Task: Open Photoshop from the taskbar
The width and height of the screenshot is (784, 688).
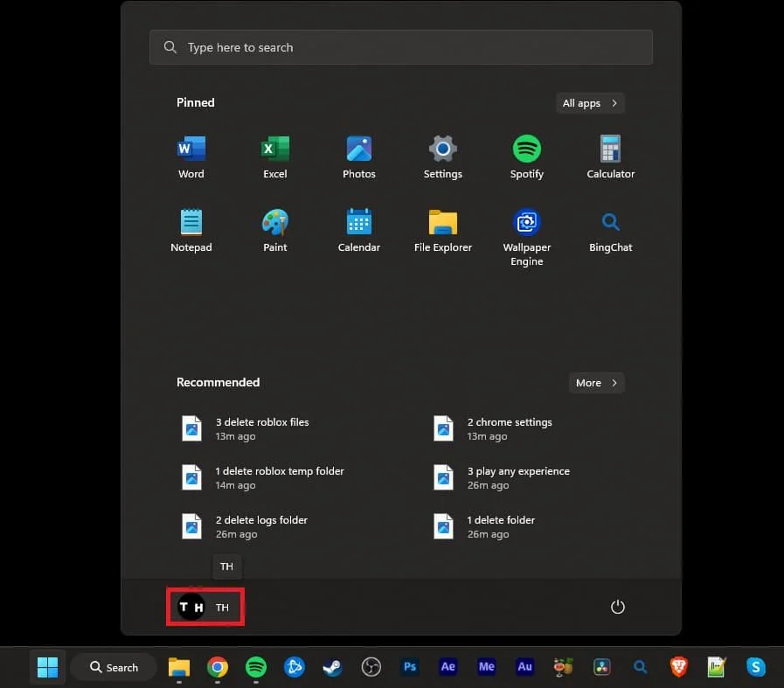Action: [409, 667]
